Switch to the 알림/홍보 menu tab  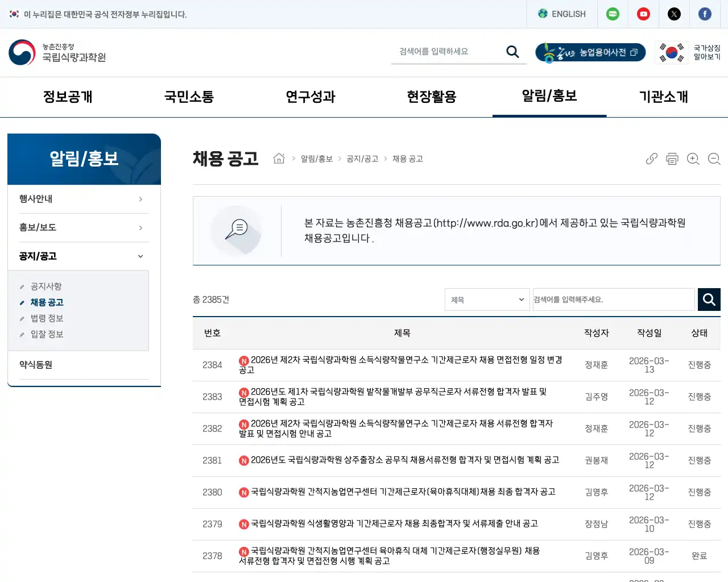click(549, 97)
